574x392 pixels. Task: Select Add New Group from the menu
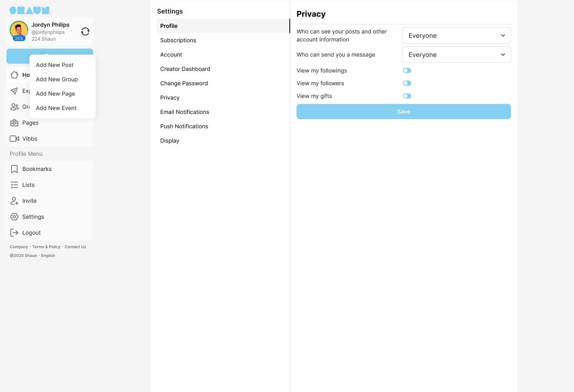click(57, 79)
